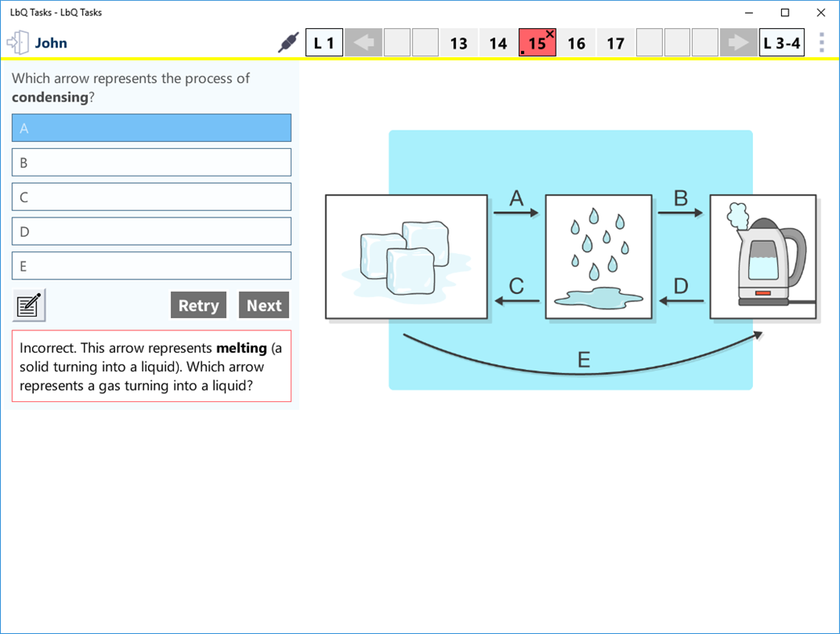Click the plug connection icon on the toolbar

pyautogui.click(x=288, y=41)
